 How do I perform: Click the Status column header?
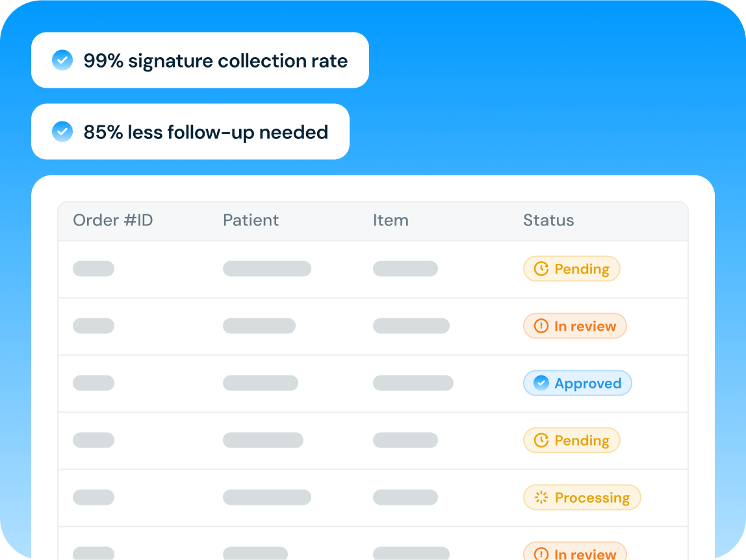click(x=548, y=220)
